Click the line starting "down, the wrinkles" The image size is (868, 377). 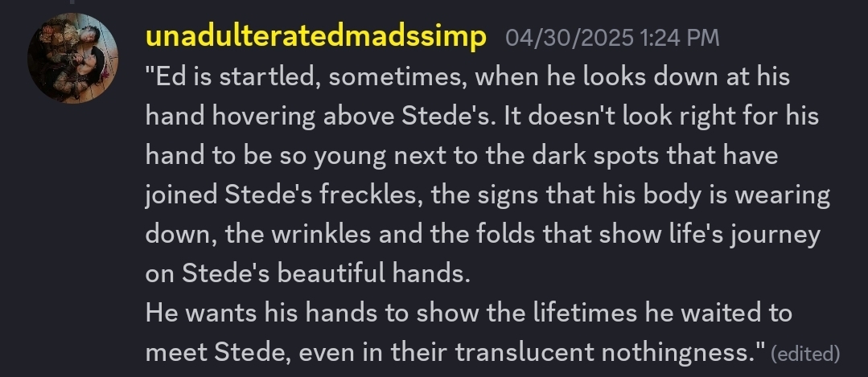tap(483, 234)
